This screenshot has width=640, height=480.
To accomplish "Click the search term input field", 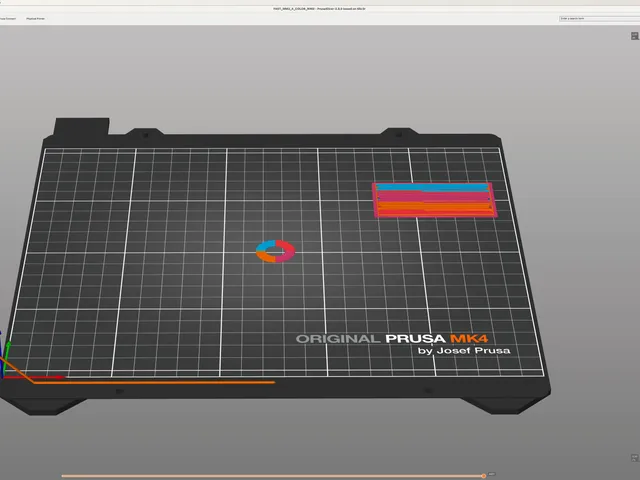I will click(600, 19).
